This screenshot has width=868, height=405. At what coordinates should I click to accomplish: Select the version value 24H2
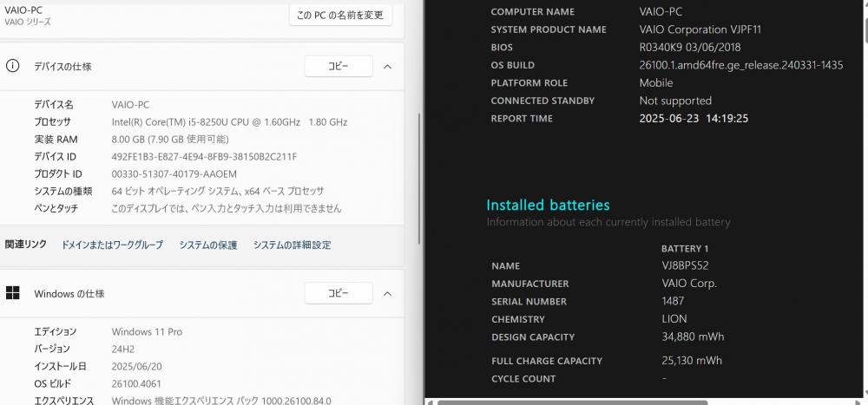123,349
